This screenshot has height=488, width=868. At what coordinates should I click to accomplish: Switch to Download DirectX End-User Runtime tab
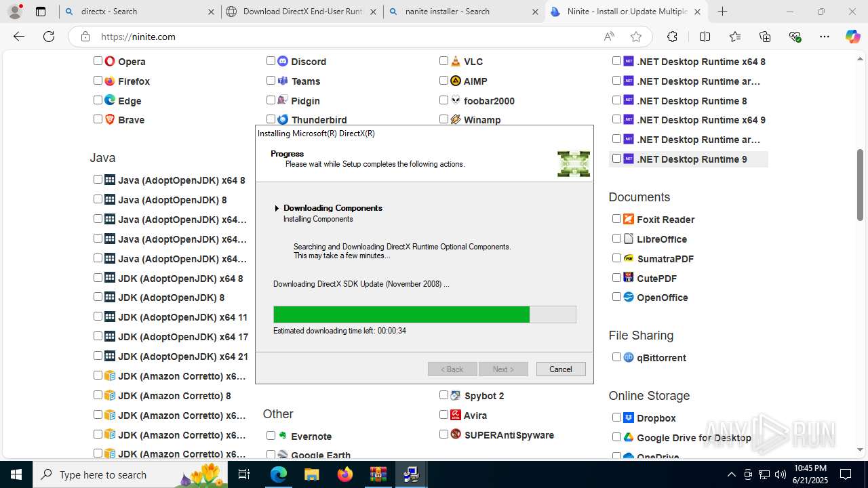302,12
